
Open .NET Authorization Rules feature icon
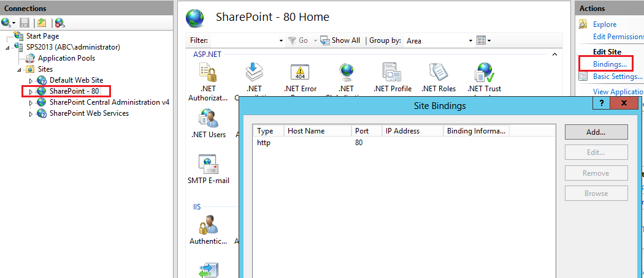click(x=208, y=72)
